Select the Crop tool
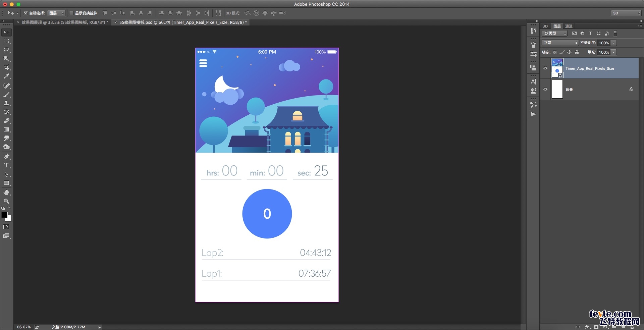 click(6, 67)
